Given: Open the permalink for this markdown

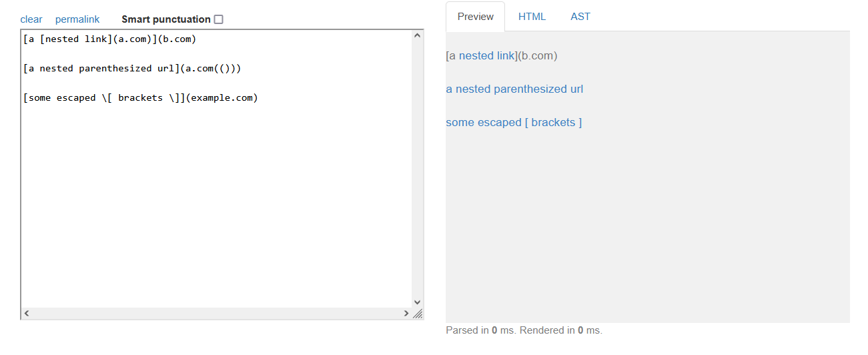Looking at the screenshot, I should (x=77, y=19).
